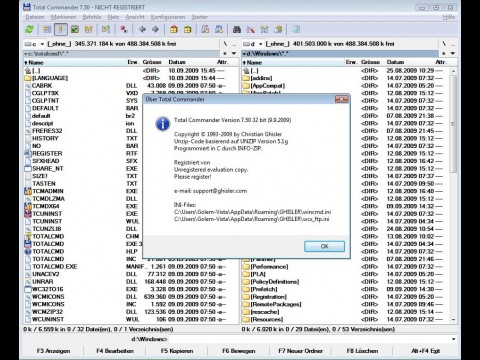Click F8 Löschen button
Screen dimensions: 480x360
point(362,351)
